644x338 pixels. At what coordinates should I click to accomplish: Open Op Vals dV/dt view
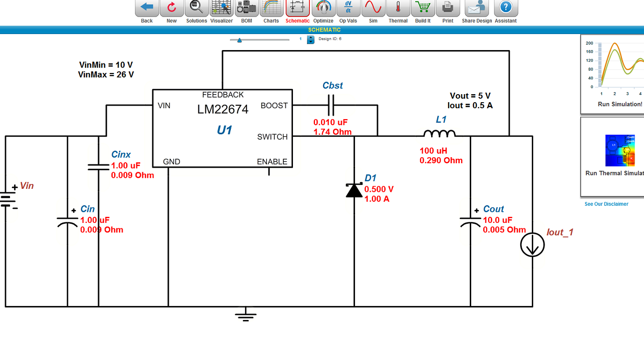[348, 9]
